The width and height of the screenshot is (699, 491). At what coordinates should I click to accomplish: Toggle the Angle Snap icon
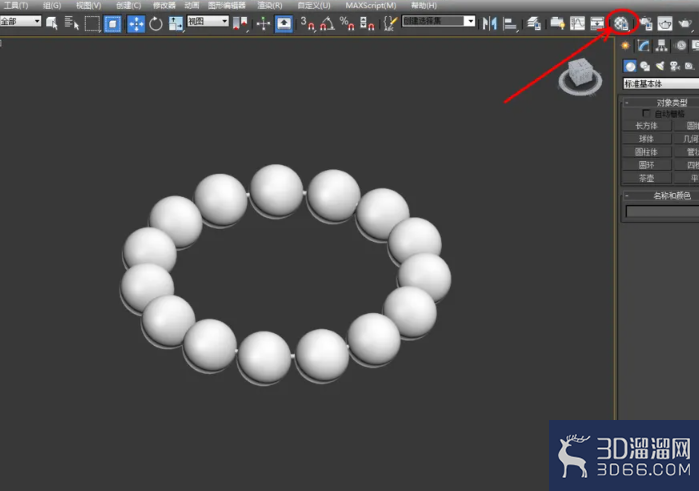[x=327, y=24]
